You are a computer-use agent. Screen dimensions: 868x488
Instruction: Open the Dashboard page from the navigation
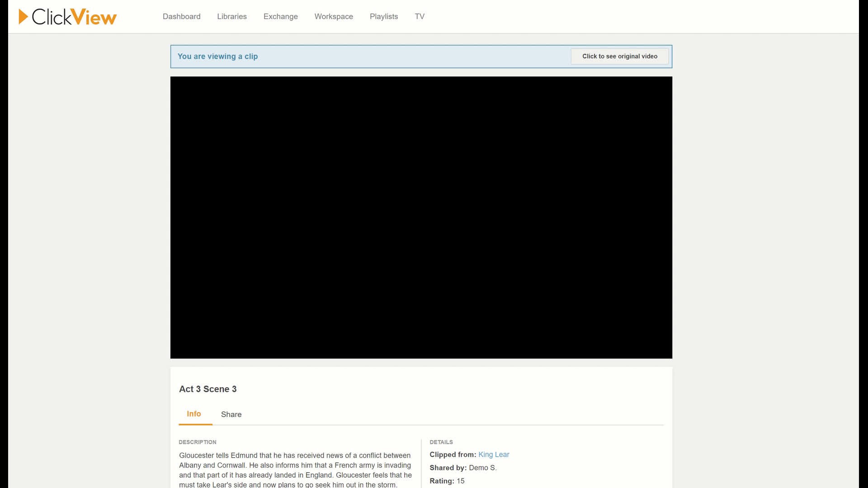click(x=181, y=16)
